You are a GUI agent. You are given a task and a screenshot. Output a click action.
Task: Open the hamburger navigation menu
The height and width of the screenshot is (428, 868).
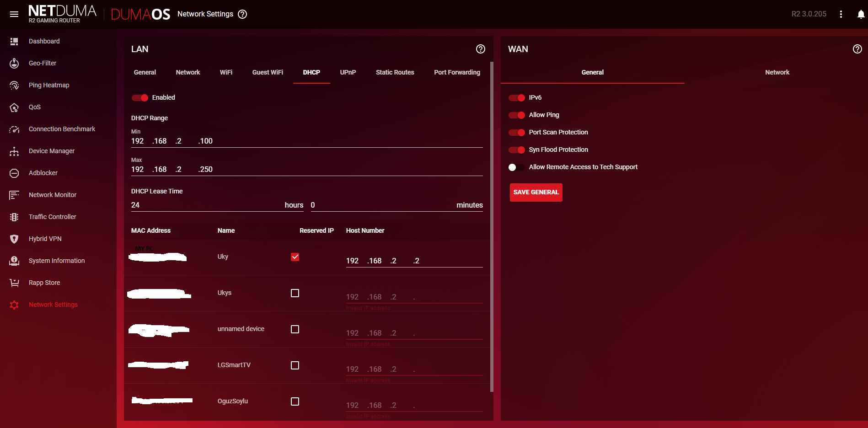point(14,14)
